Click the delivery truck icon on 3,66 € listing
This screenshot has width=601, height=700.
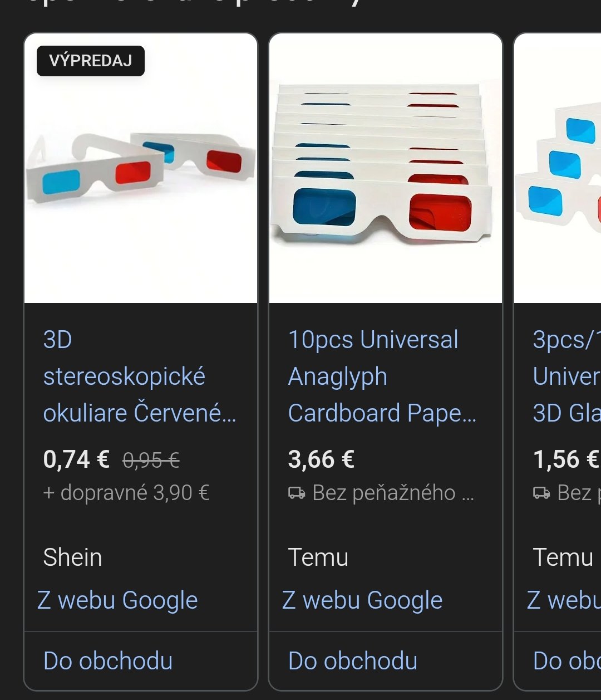tap(297, 493)
